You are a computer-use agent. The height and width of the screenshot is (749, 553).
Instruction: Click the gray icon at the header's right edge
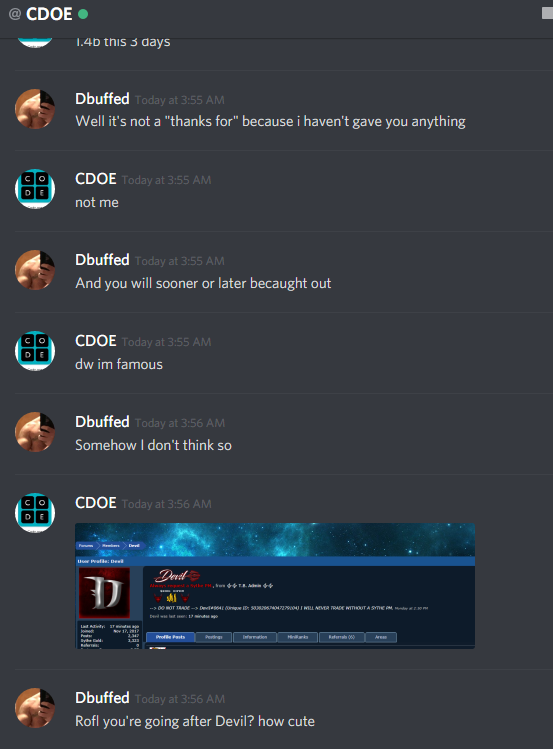pos(547,13)
